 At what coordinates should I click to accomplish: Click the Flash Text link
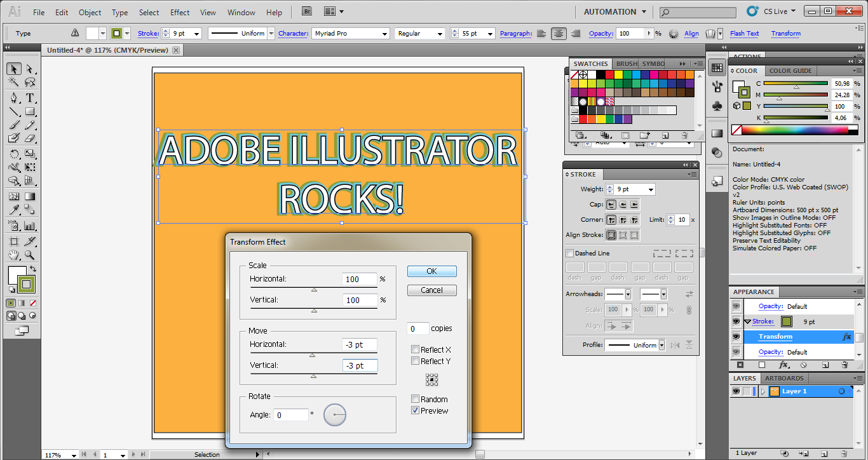[744, 34]
